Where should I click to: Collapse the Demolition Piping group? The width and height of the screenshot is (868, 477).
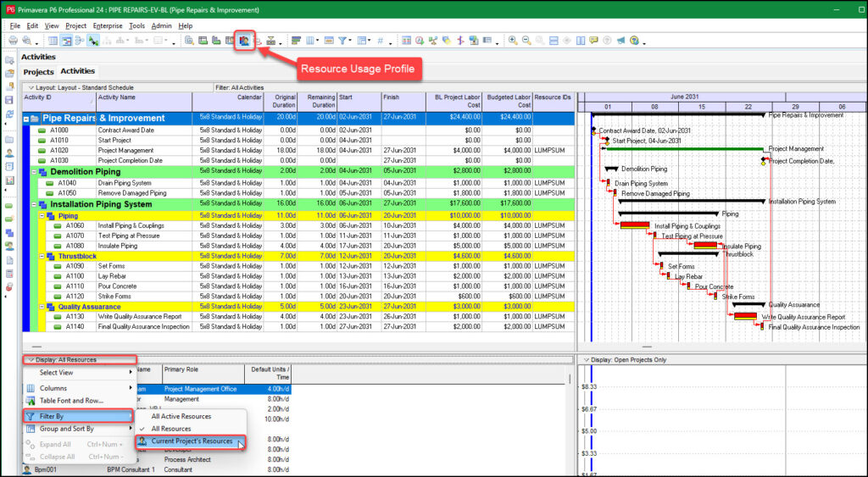tap(35, 172)
